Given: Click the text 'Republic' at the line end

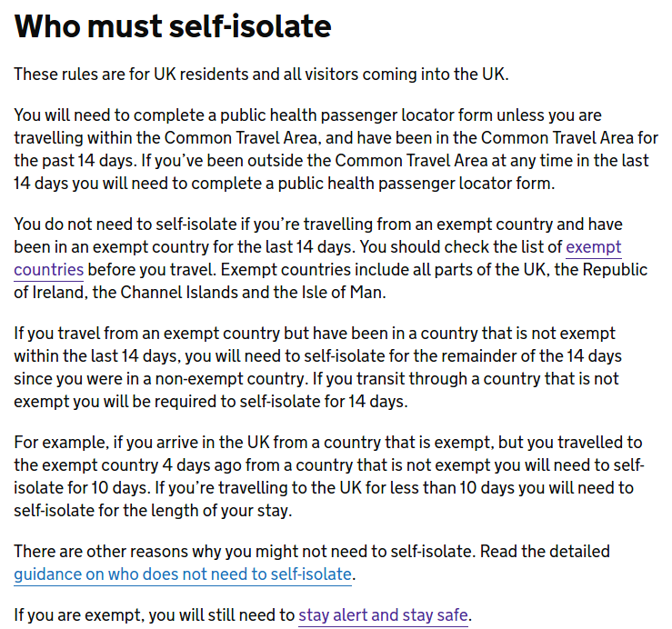Looking at the screenshot, I should (615, 270).
